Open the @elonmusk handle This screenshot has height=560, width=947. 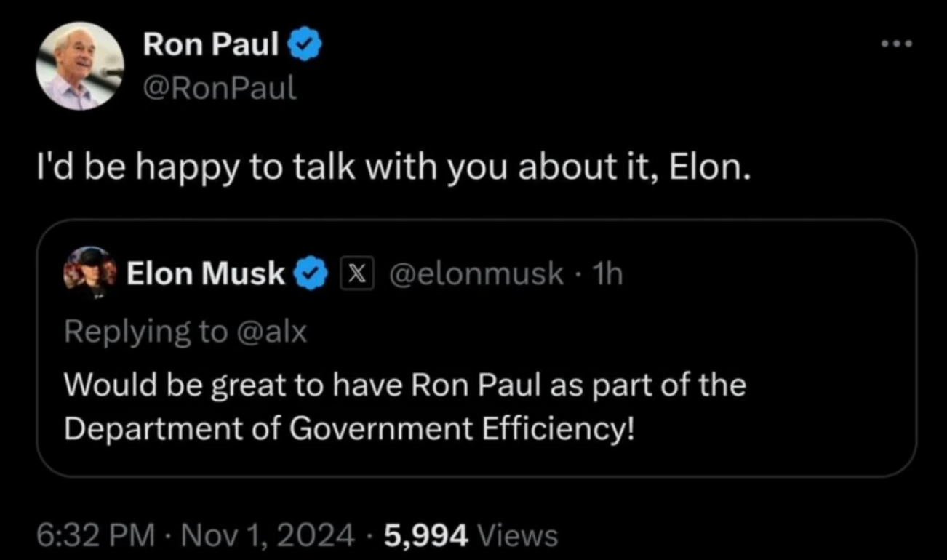coord(476,274)
